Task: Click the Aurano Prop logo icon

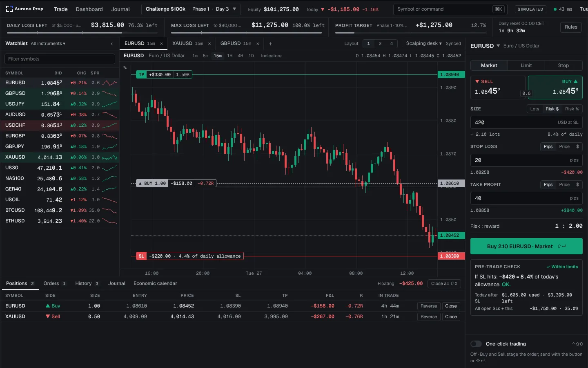Action: click(x=9, y=9)
